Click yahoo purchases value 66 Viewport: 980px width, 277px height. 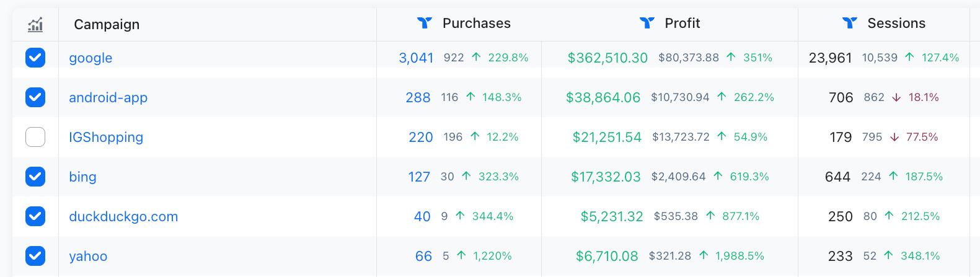pyautogui.click(x=423, y=256)
